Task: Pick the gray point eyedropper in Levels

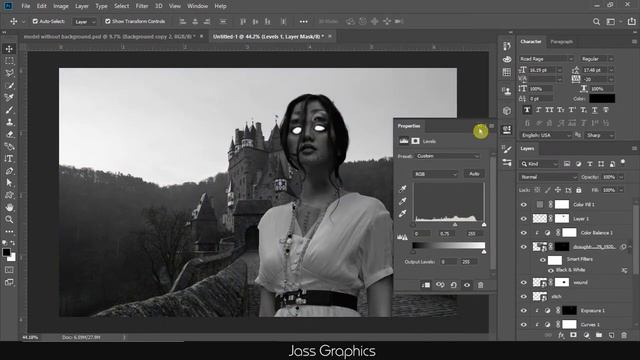Action: 402,201
